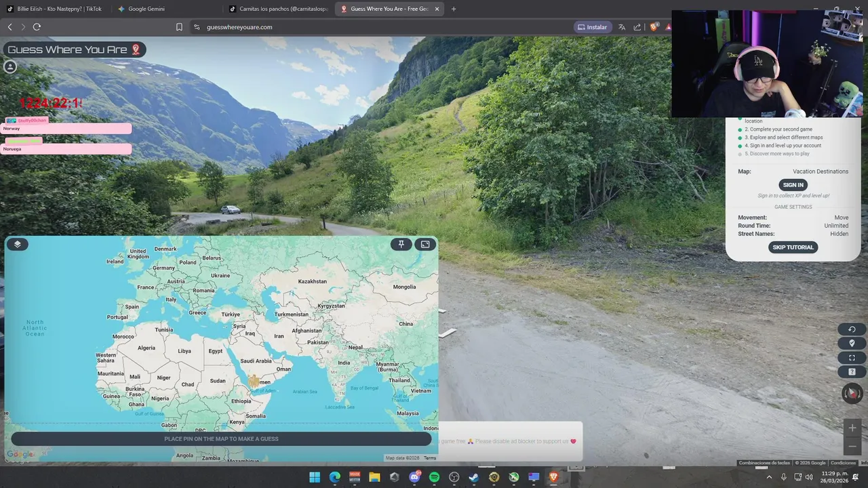The height and width of the screenshot is (488, 868).
Task: Pin the guess map open
Action: pos(401,244)
